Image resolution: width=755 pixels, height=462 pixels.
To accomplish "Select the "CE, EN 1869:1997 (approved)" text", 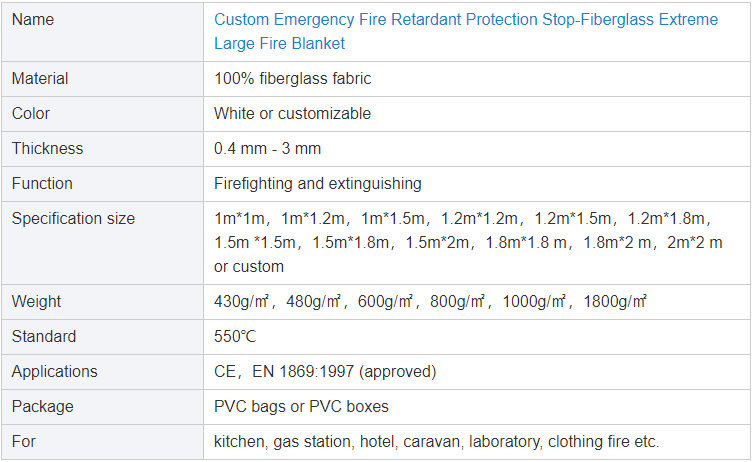I will pyautogui.click(x=325, y=371).
